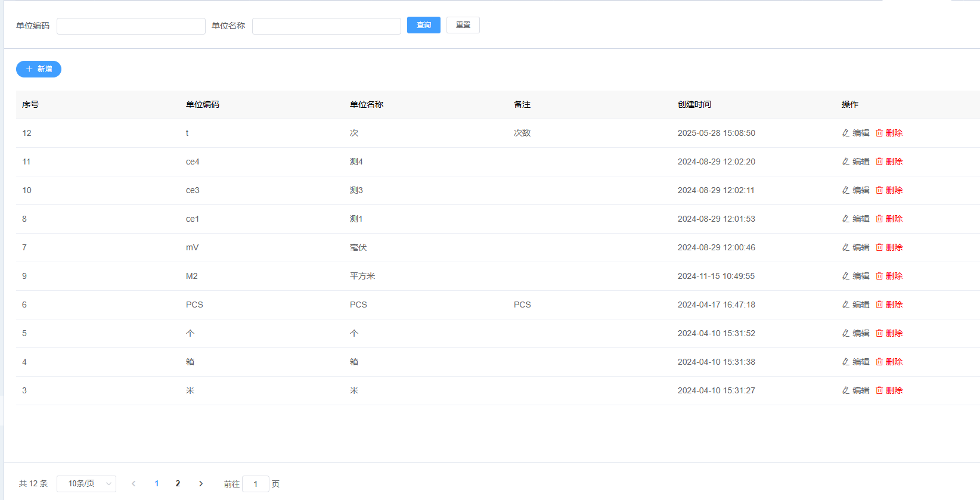Click the 毫伏 unit name cell
The image size is (980, 500).
click(x=358, y=247)
